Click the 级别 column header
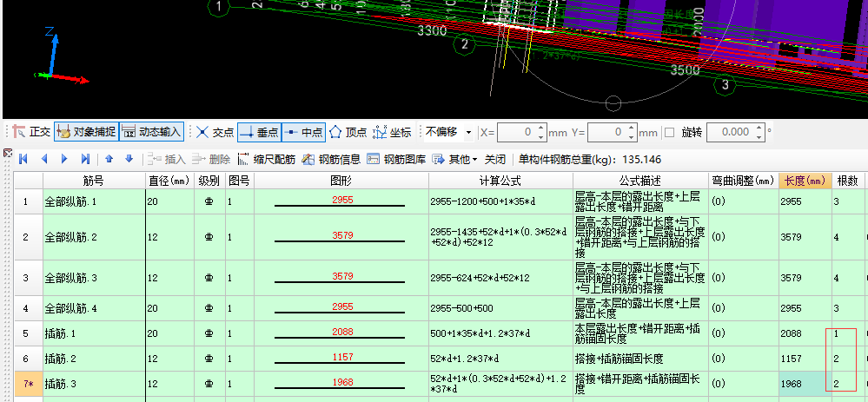 tap(209, 181)
